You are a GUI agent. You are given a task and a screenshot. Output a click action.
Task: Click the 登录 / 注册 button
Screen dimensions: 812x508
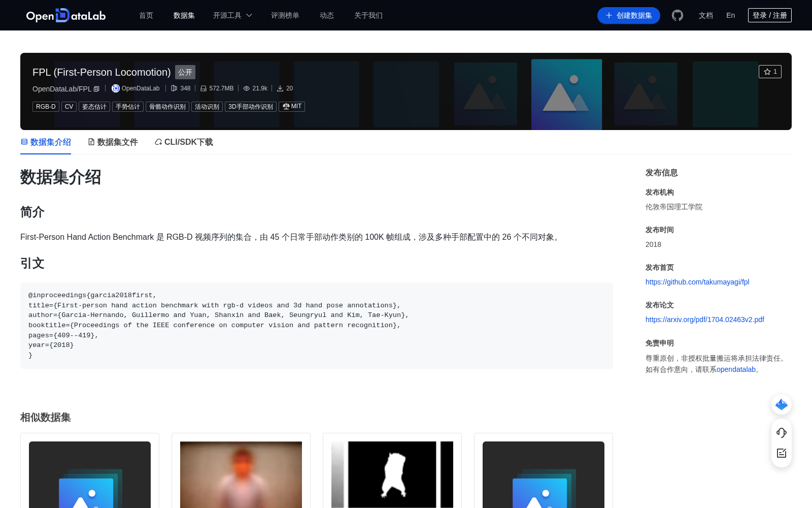pyautogui.click(x=770, y=15)
